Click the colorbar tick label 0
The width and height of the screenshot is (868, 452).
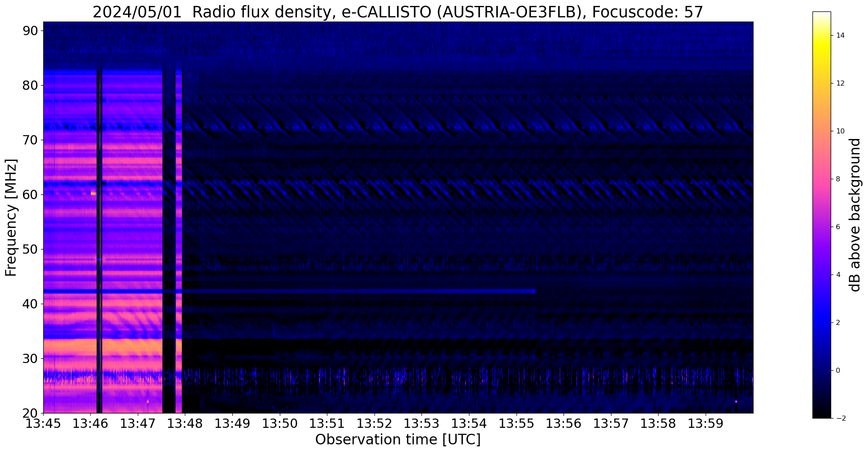coord(837,370)
